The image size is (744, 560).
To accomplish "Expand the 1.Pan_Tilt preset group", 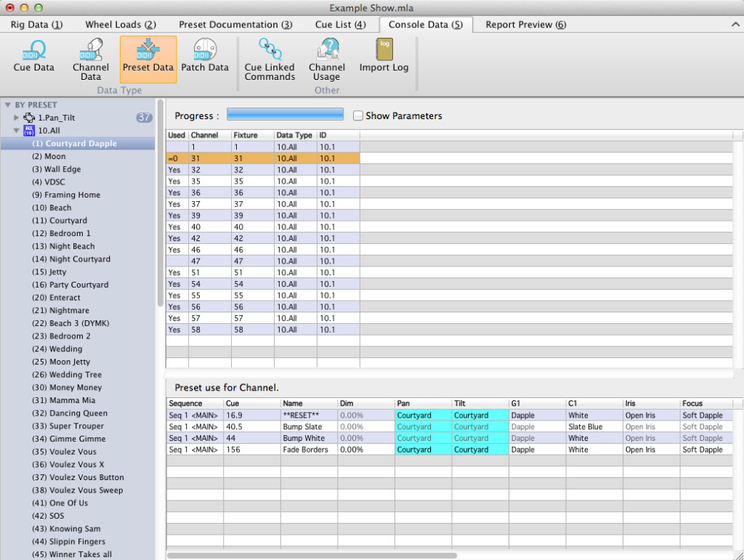I will (17, 118).
